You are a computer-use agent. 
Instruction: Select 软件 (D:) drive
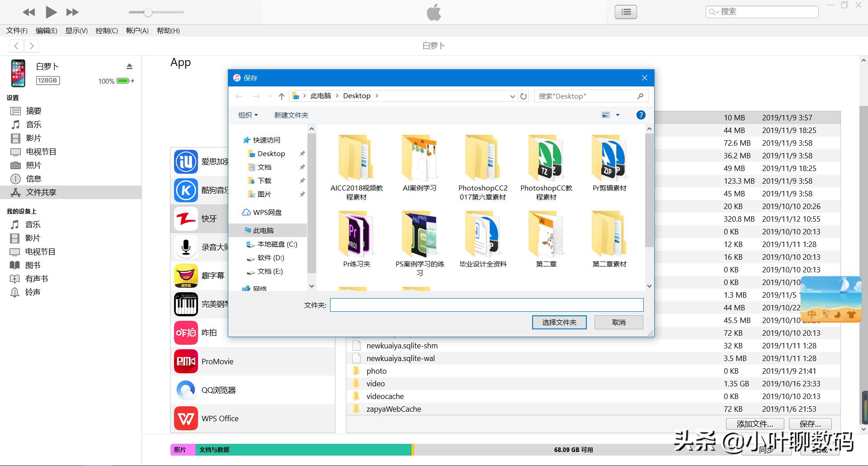[x=271, y=258]
